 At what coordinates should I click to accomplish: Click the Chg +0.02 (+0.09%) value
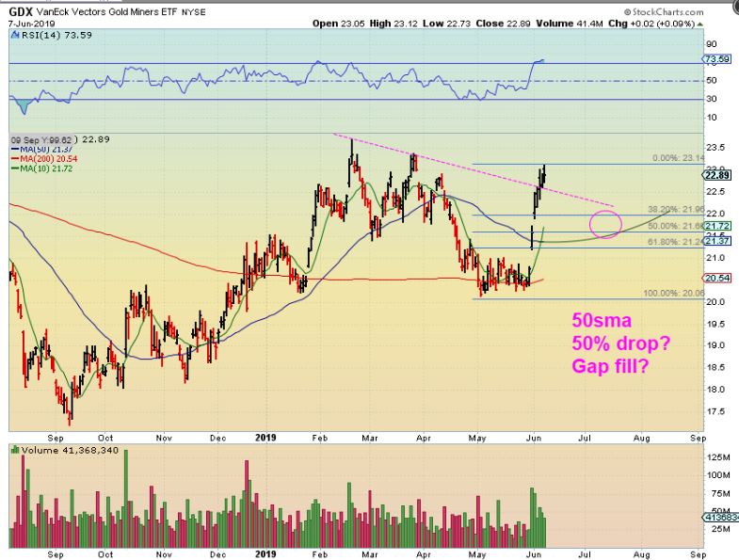tap(651, 24)
